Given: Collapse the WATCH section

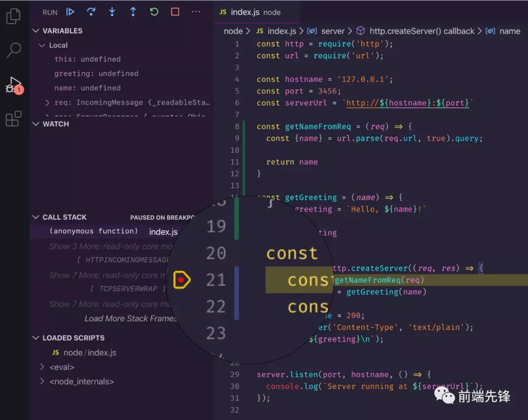Looking at the screenshot, I should tap(36, 124).
